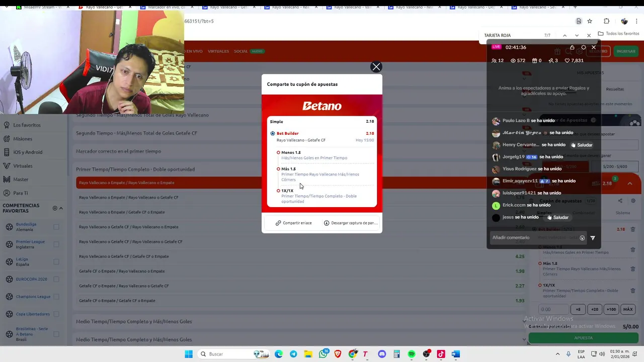This screenshot has height=362, width=644.
Task: Collapse the Competencias Favoritas section
Action: 61,208
